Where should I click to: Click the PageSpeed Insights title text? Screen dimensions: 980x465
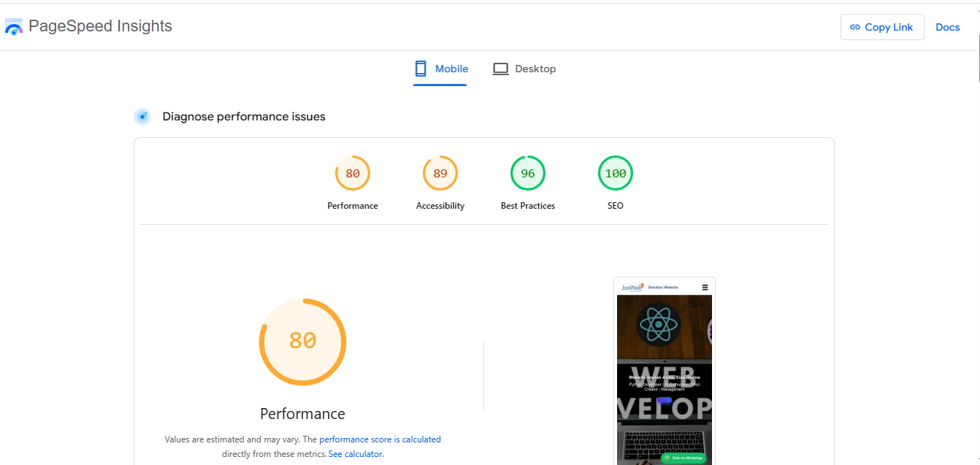tap(100, 26)
